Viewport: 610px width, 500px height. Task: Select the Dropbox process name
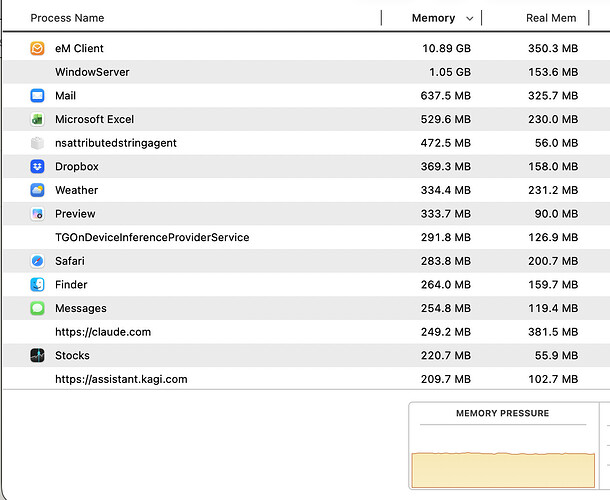coord(77,167)
